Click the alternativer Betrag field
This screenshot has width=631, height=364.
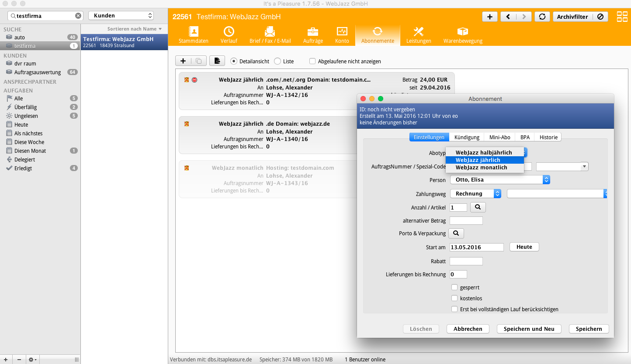[x=466, y=220]
